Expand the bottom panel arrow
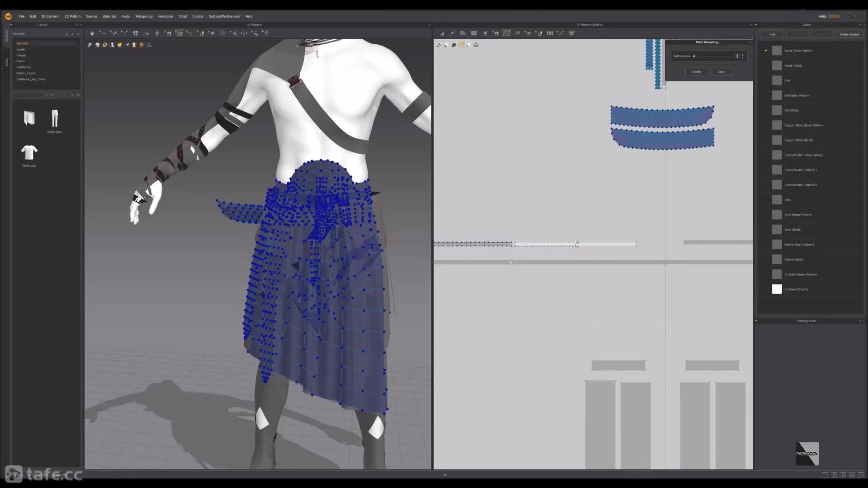Viewport: 868px width, 488px height. (x=445, y=475)
